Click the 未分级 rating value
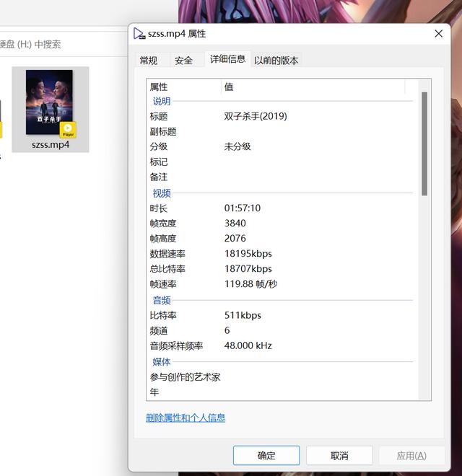Image resolution: width=462 pixels, height=476 pixels. pos(237,146)
